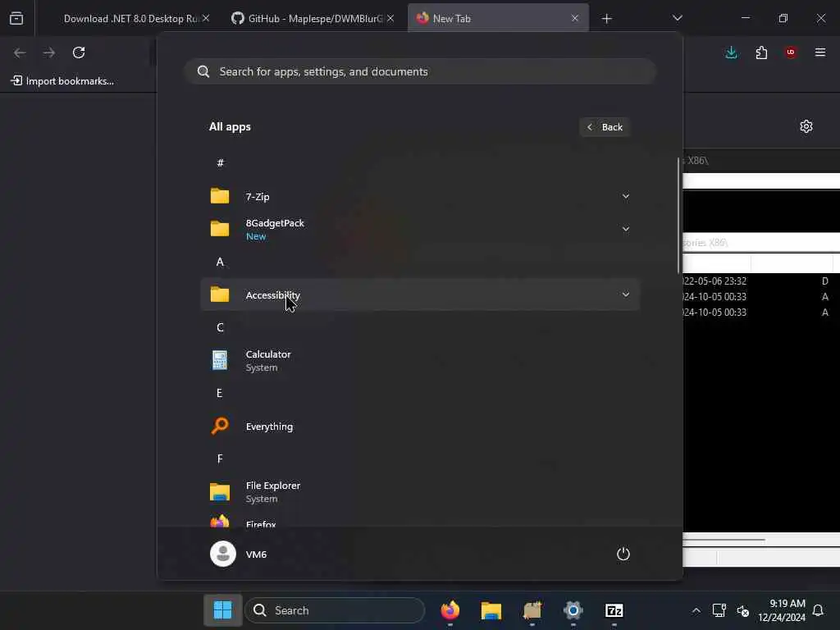Switch to the GitHub Maplespe tab
840x630 pixels.
tap(314, 19)
